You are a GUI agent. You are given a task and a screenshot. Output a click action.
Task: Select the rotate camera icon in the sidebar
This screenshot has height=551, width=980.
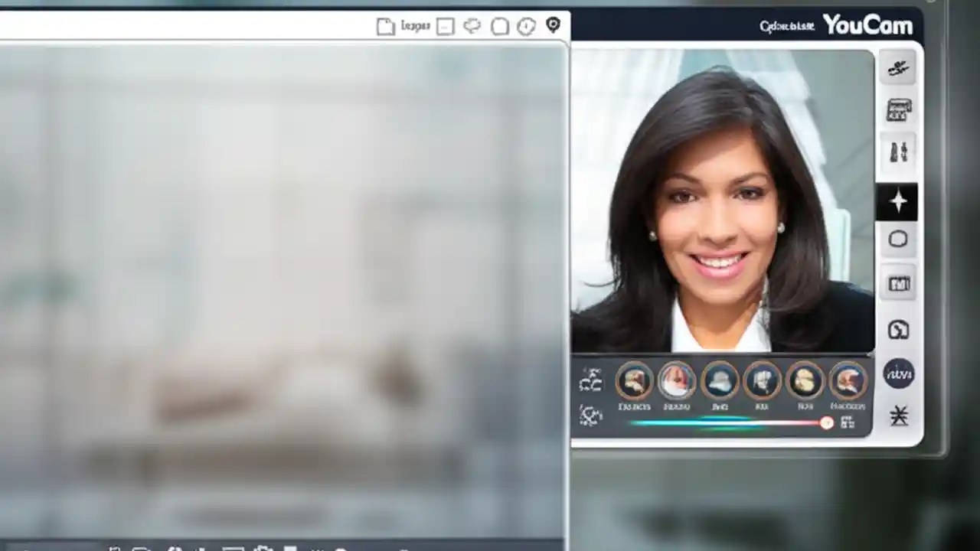pos(898,329)
